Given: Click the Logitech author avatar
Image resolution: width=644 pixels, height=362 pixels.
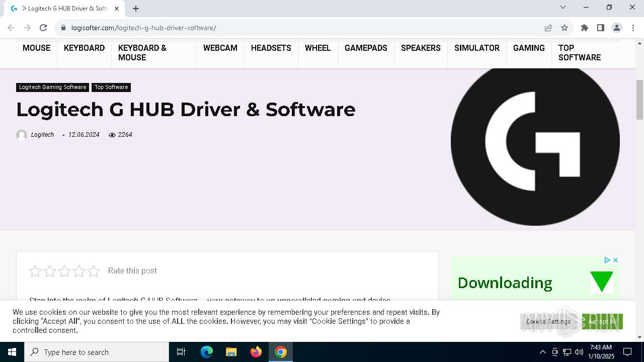Looking at the screenshot, I should point(22,135).
